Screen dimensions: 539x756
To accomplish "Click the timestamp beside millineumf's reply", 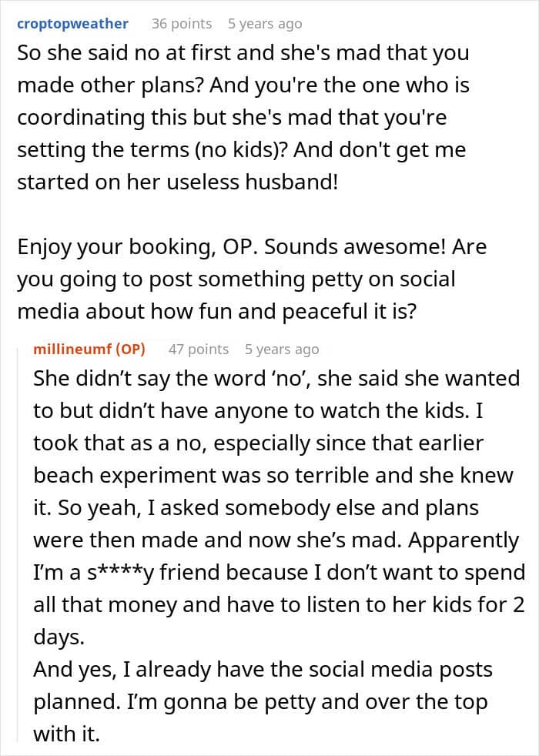I will 281,349.
